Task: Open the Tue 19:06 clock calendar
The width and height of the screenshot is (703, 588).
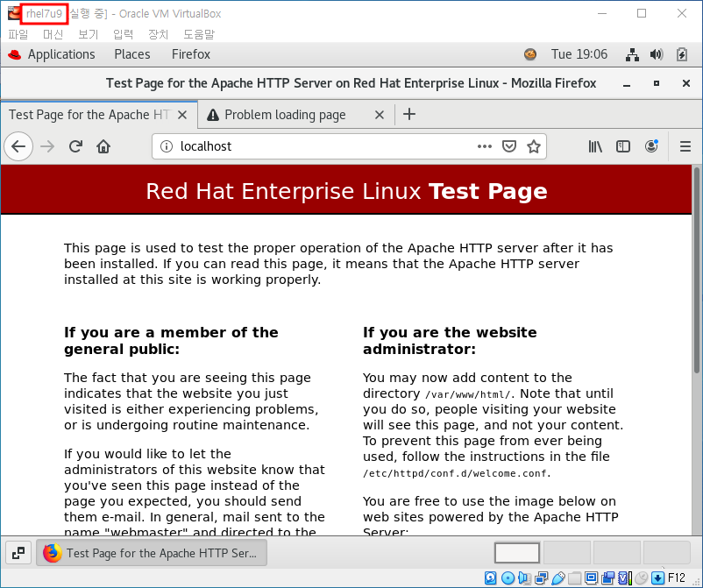Action: 579,54
